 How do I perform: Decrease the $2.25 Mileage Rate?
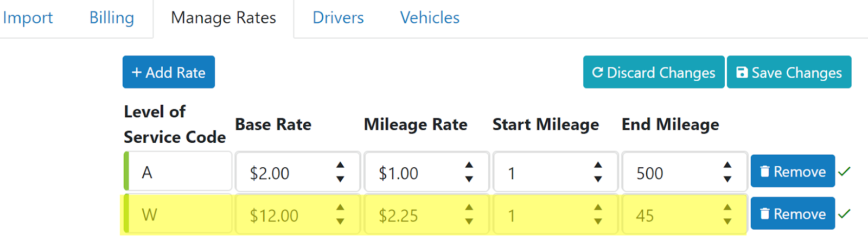(469, 221)
